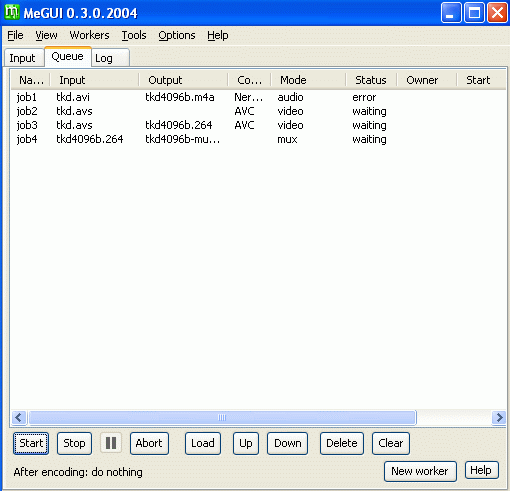Click the left scrollbar arrow
The height and width of the screenshot is (491, 510).
[19, 417]
